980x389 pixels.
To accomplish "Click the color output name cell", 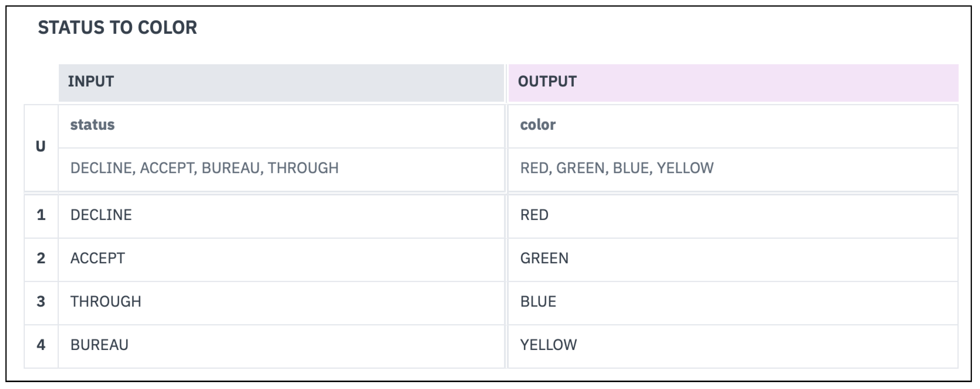I will 733,125.
